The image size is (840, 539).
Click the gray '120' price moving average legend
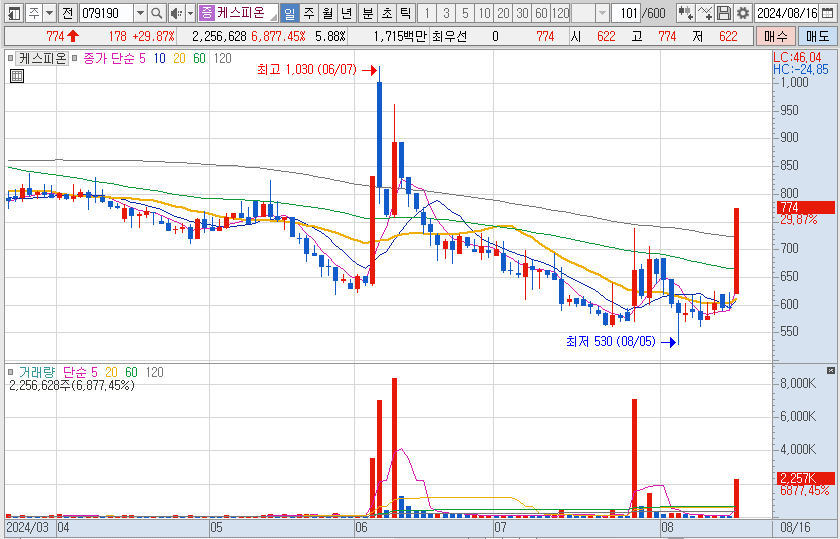point(222,58)
